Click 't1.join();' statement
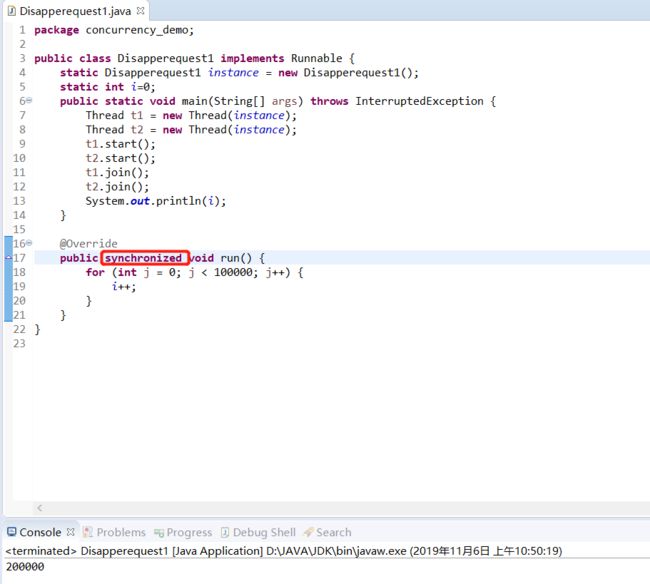Screen dimensions: 650x584 117,173
